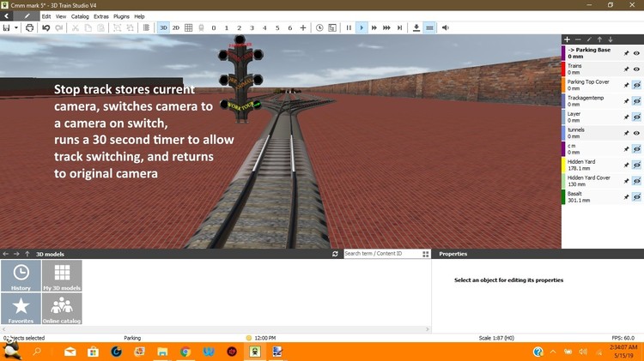Refresh the 3D models catalog

(x=335, y=254)
